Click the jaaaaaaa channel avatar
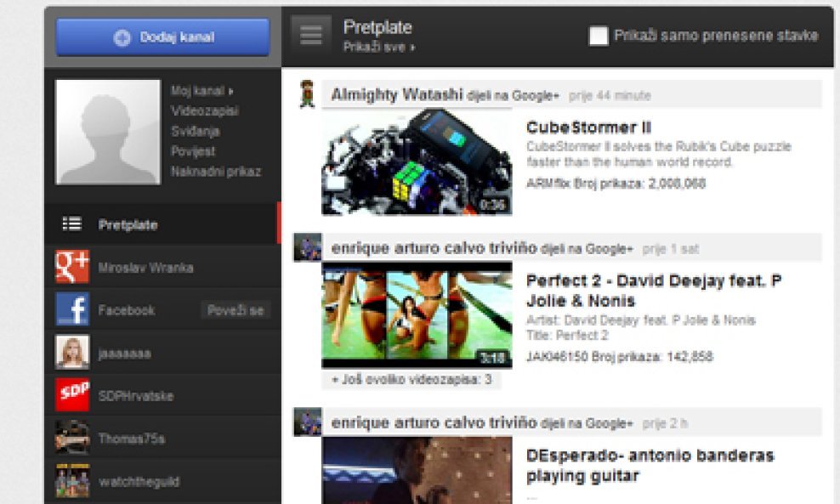Image resolution: width=840 pixels, height=504 pixels. point(72,353)
